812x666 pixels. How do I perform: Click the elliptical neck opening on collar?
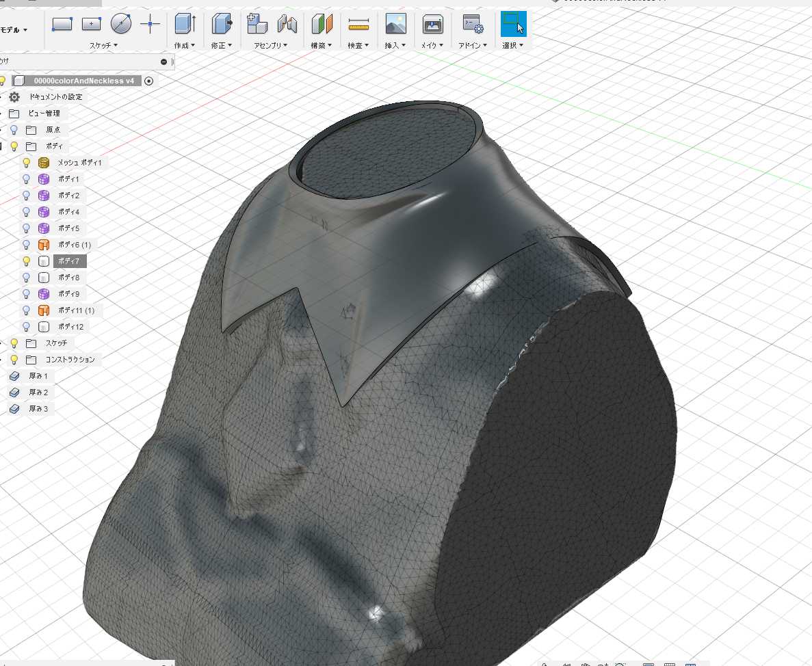389,151
